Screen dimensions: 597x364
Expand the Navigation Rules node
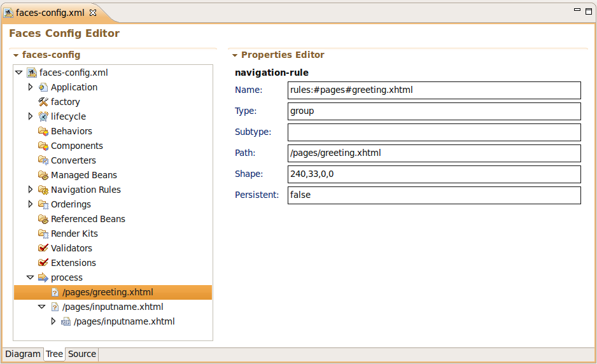pyautogui.click(x=31, y=190)
